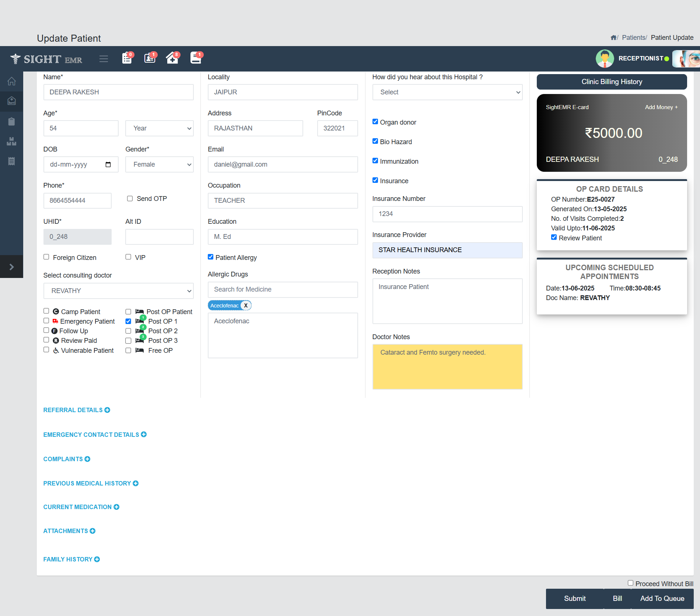The width and height of the screenshot is (700, 616).
Task: Open the DOB calendar picker icon
Action: [x=108, y=164]
